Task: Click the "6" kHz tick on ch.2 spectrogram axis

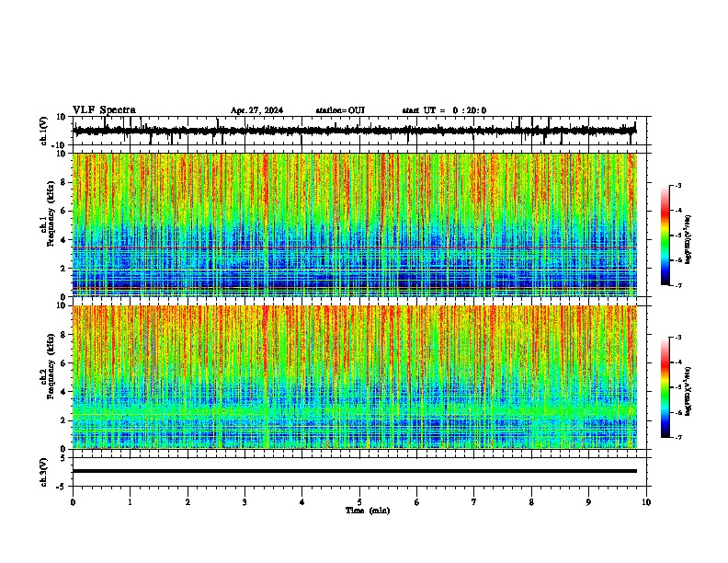Action: (x=64, y=363)
